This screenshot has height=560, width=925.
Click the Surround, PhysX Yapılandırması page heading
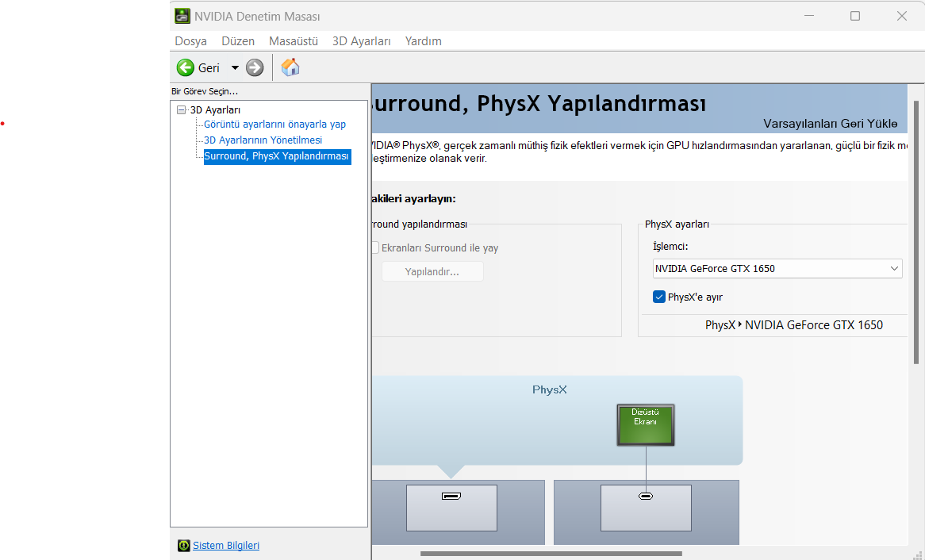pos(539,103)
